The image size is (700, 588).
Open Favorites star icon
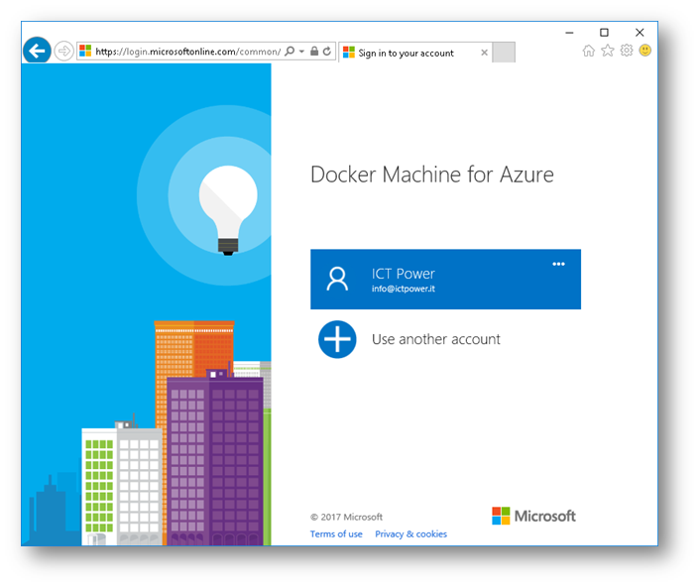coord(608,51)
